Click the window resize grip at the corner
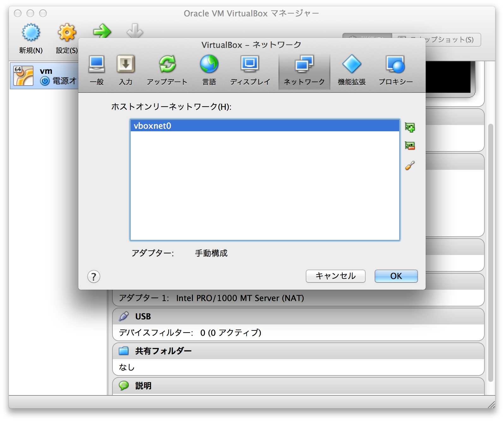 tap(491, 405)
